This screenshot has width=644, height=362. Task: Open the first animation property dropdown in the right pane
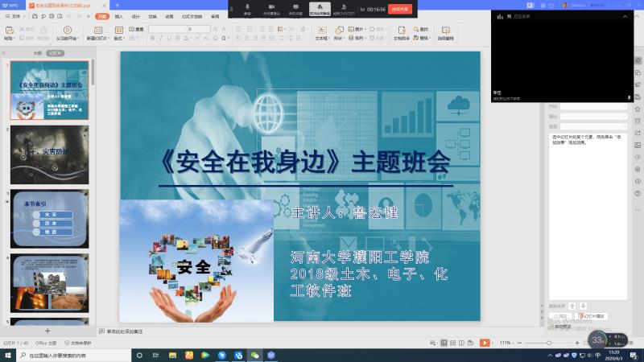click(593, 106)
